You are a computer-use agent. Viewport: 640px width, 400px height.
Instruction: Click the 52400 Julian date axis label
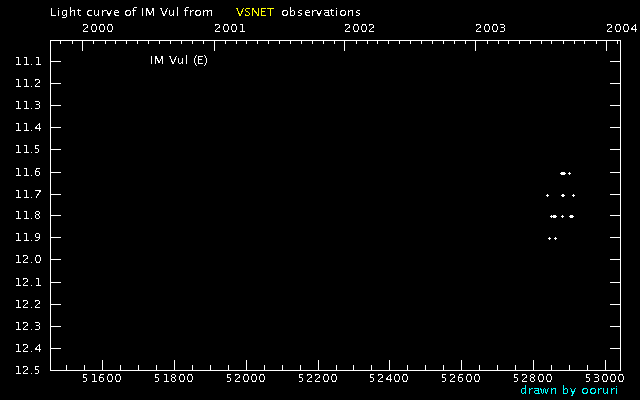[389, 378]
